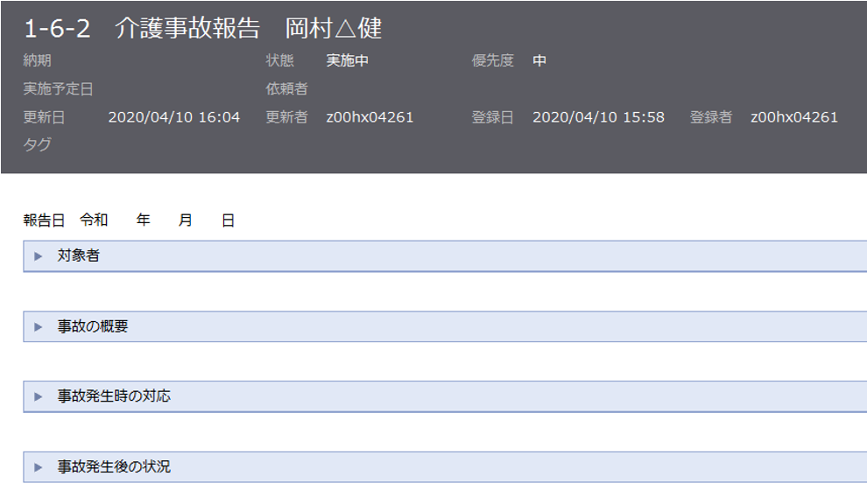Click the 納期 field label

point(37,61)
